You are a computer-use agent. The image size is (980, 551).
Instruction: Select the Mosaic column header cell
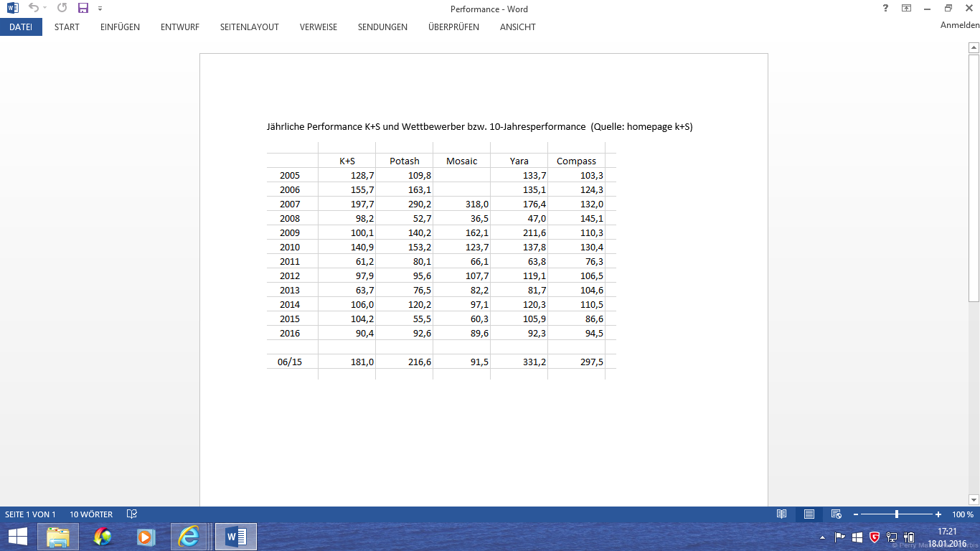click(x=462, y=161)
